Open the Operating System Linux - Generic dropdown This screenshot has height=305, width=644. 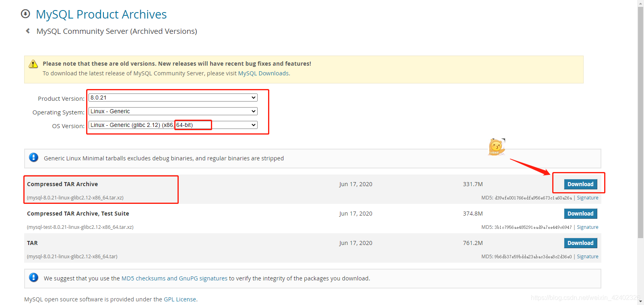click(173, 111)
